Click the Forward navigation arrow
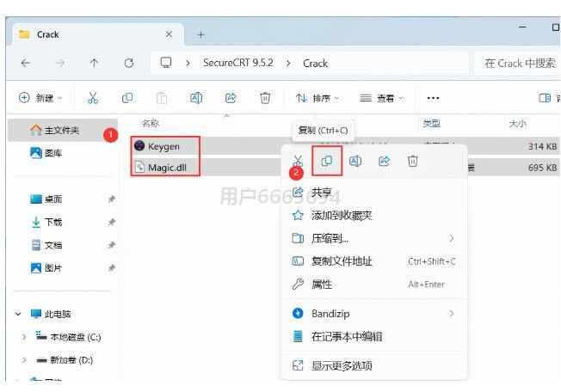Viewport: 561px width, 392px height. [x=59, y=64]
